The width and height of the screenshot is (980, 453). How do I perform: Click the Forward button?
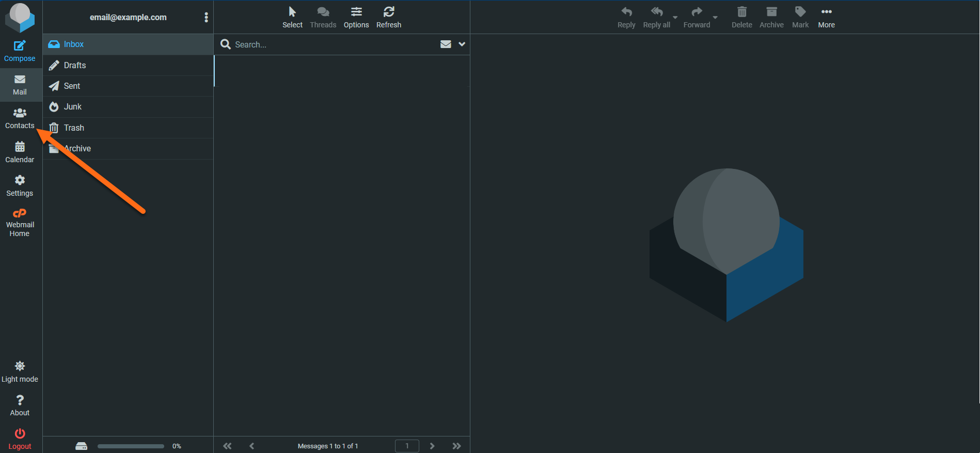[x=697, y=18]
